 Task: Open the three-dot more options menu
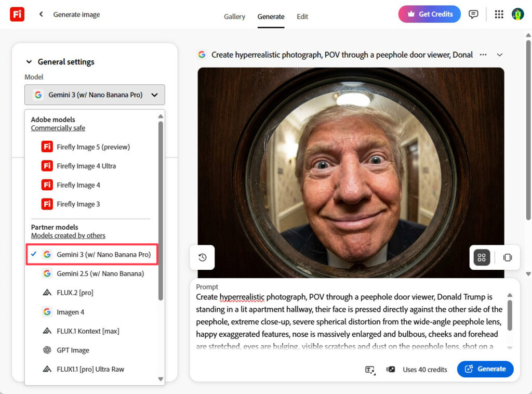pos(483,55)
